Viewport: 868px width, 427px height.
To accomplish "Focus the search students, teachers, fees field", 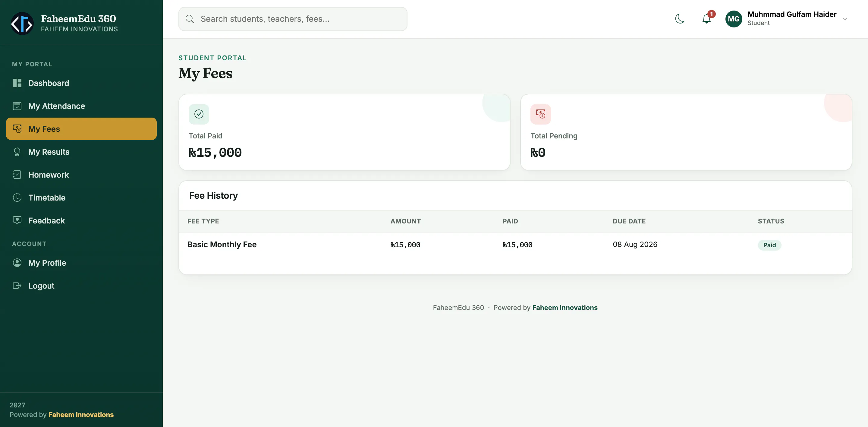I will click(x=293, y=19).
